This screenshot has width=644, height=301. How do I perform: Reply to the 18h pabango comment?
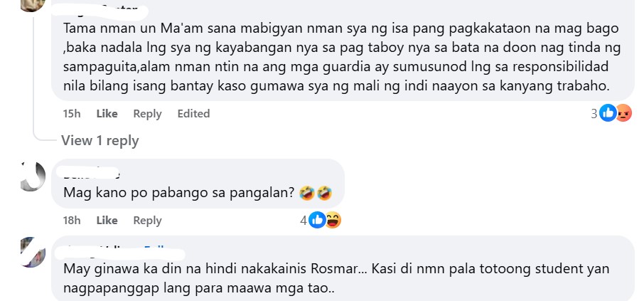pyautogui.click(x=147, y=221)
